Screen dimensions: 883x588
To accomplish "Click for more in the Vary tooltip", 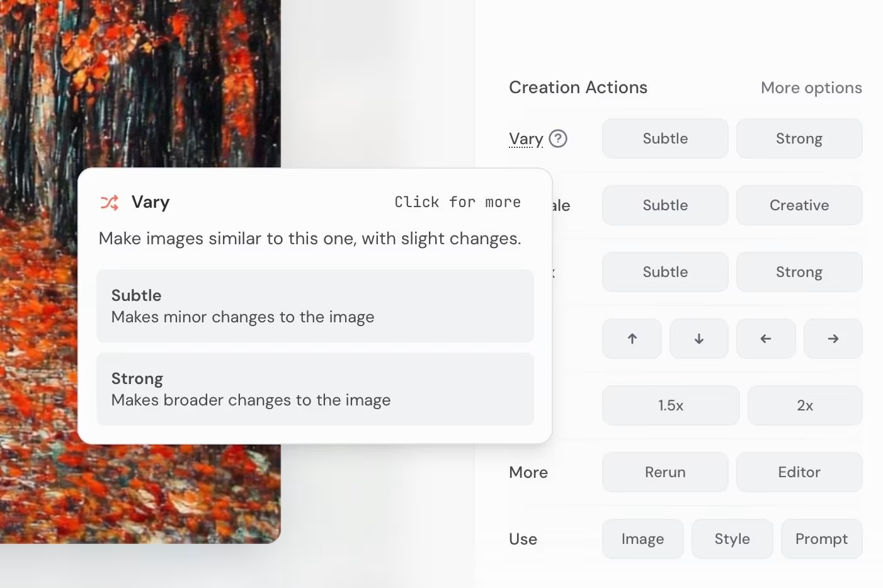I will click(457, 202).
